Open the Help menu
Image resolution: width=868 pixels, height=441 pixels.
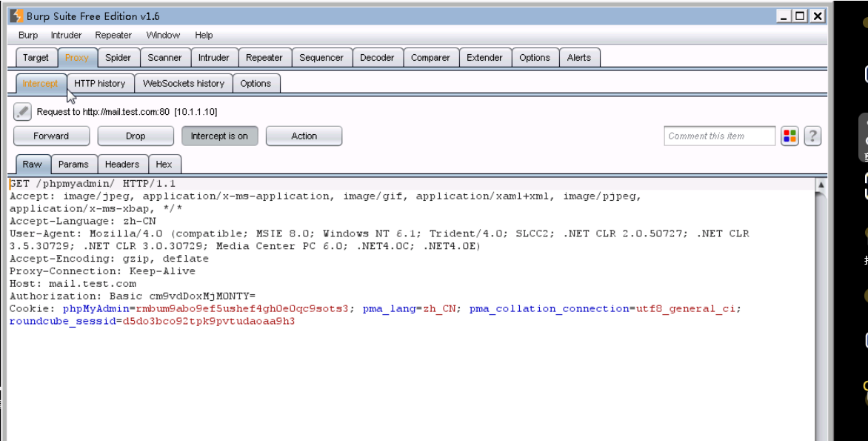204,35
